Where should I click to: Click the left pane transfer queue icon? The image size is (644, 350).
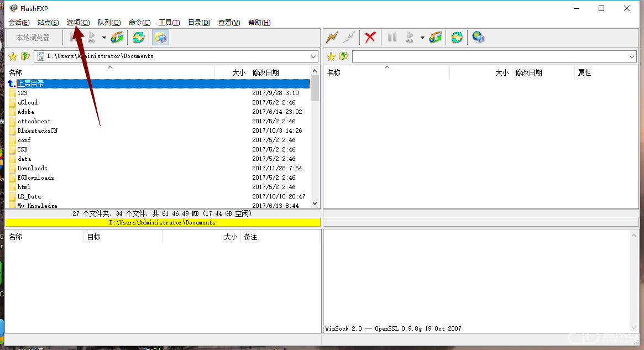coord(117,38)
